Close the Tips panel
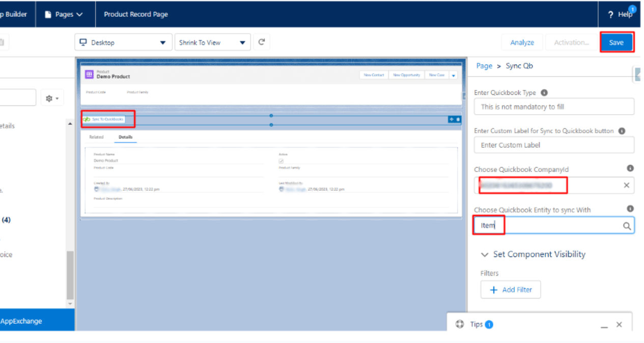 point(619,325)
